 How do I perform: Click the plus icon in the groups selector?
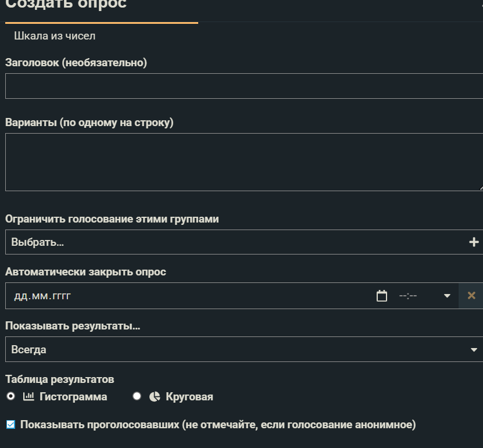pyautogui.click(x=474, y=242)
